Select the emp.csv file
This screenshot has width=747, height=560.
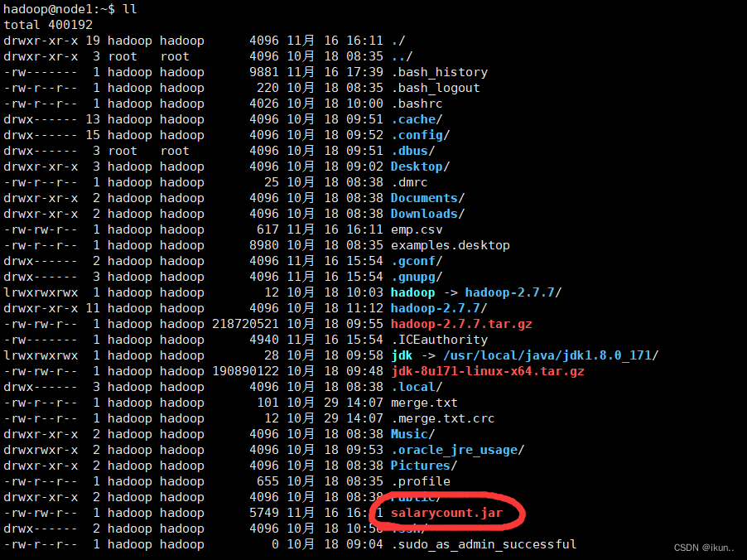coord(415,229)
